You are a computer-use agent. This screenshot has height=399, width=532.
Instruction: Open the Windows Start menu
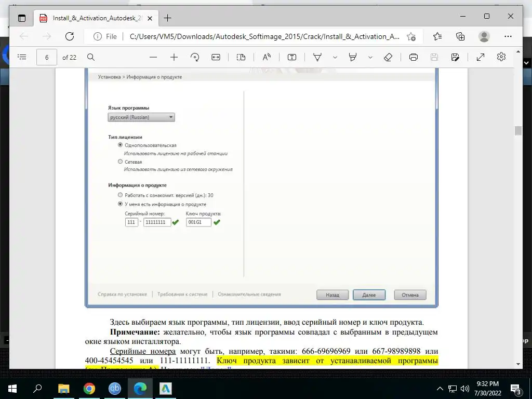[12, 389]
